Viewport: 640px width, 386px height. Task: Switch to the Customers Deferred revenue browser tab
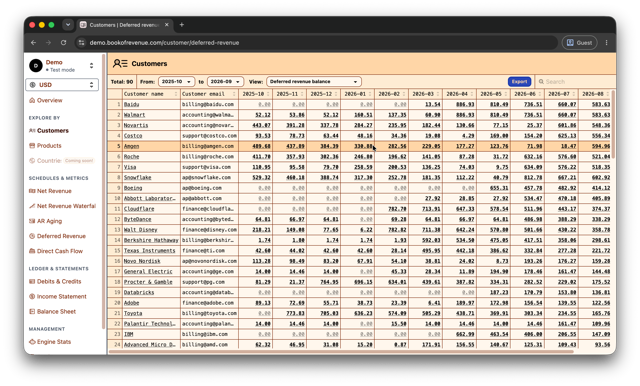(124, 25)
